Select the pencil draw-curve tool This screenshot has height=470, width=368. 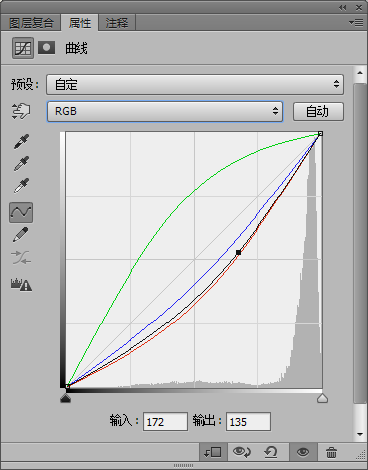pyautogui.click(x=21, y=235)
